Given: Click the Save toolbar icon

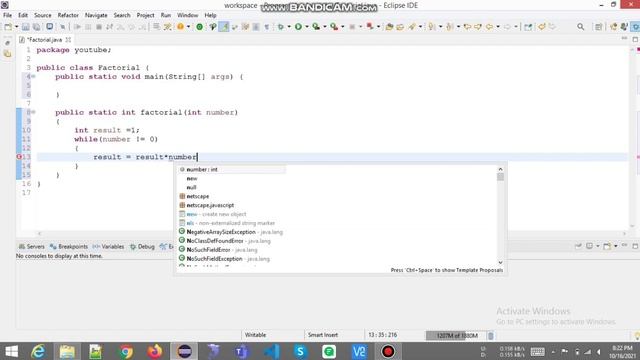Looking at the screenshot, I should [26, 27].
